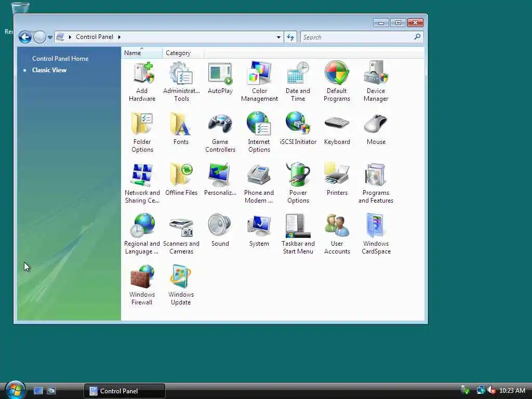The height and width of the screenshot is (399, 532).
Task: Open Default Programs
Action: pyautogui.click(x=337, y=82)
